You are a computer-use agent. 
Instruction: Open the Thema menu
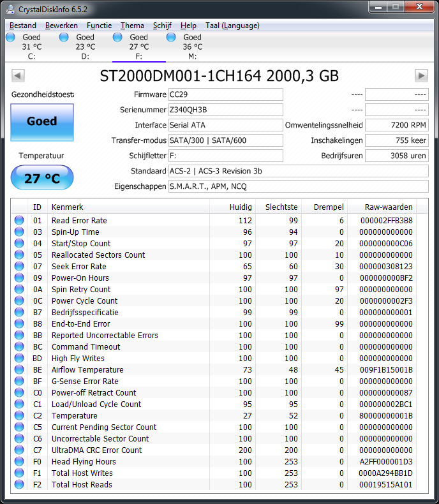point(132,26)
